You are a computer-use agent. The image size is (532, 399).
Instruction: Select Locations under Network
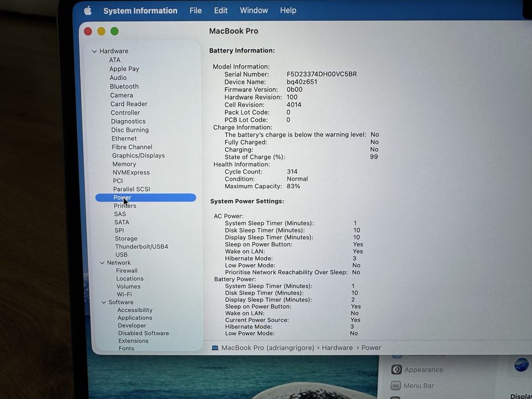pyautogui.click(x=129, y=279)
